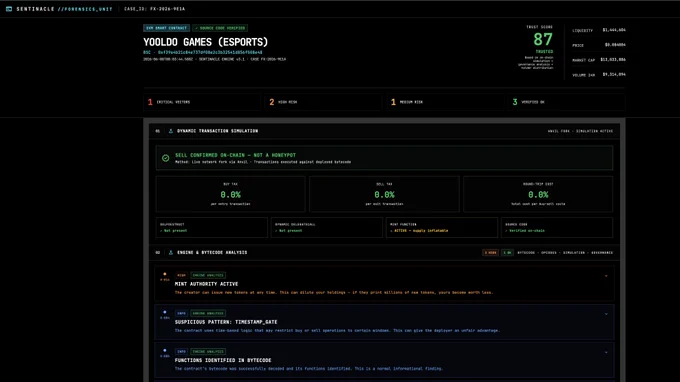The image size is (680, 382).
Task: Select the Market Cap value row
Action: pos(598,60)
